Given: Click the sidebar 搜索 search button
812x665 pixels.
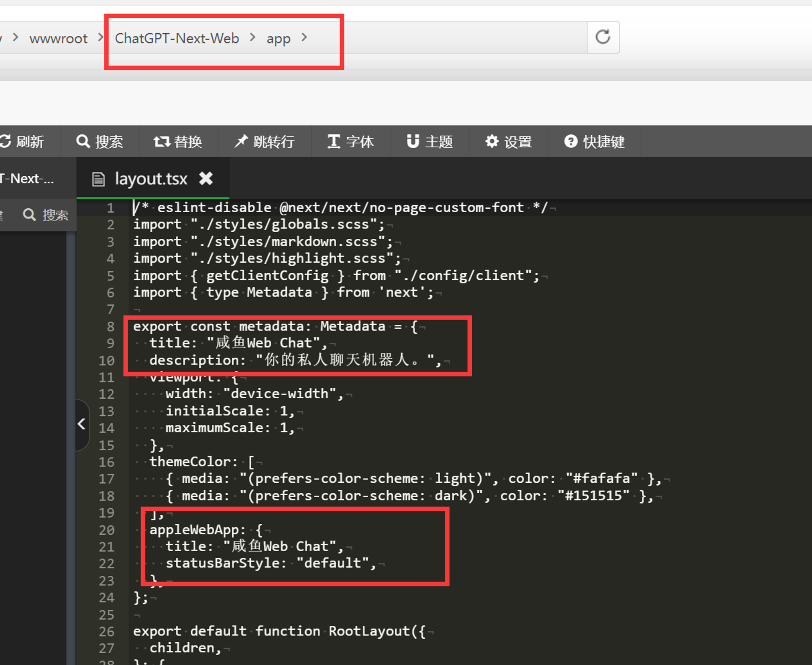Looking at the screenshot, I should (45, 215).
